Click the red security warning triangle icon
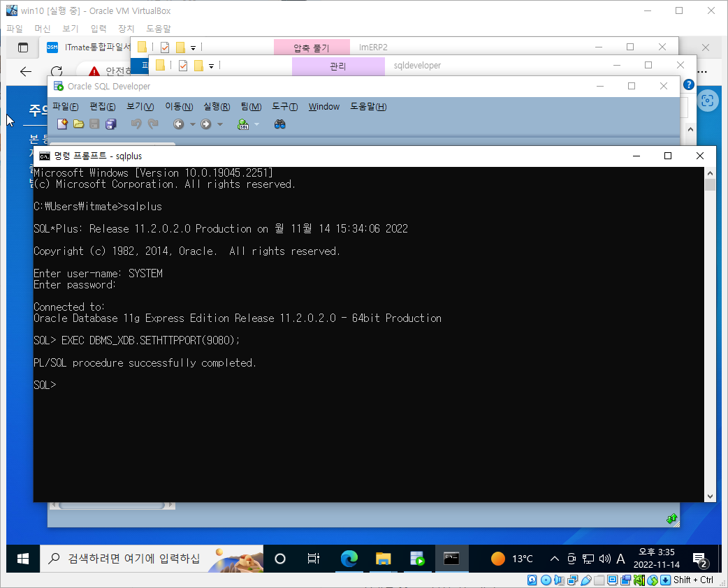The image size is (728, 588). pyautogui.click(x=94, y=71)
